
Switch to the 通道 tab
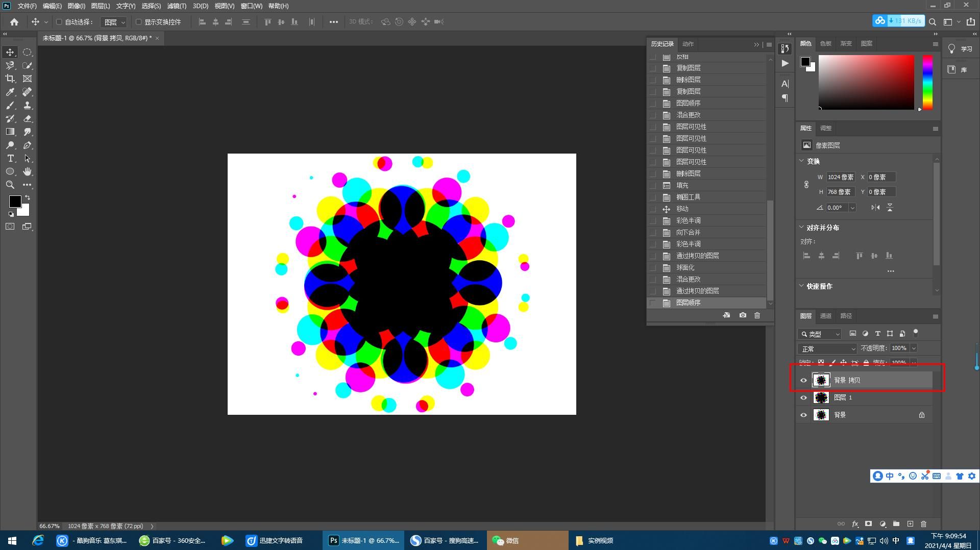tap(825, 316)
